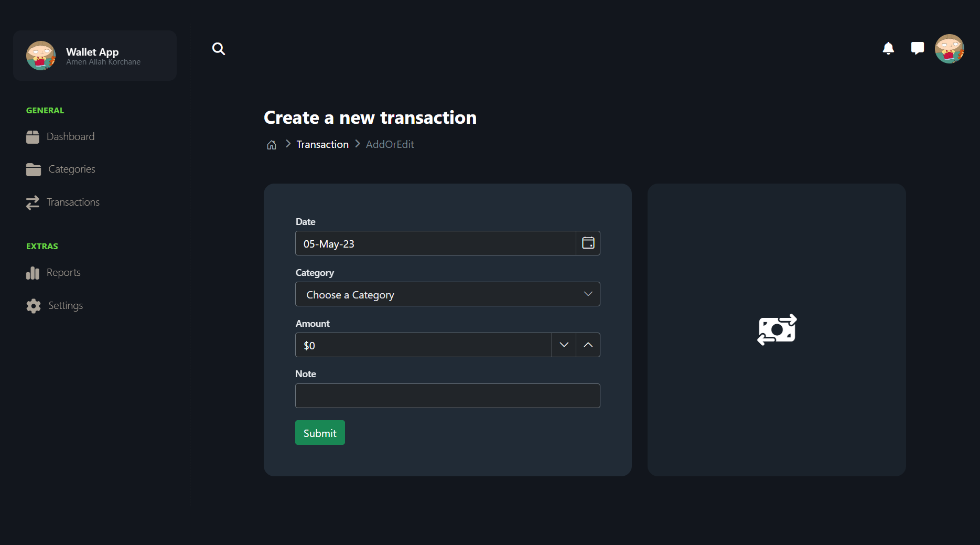Open the Transaction breadcrumb link
The height and width of the screenshot is (545, 980).
tap(322, 144)
